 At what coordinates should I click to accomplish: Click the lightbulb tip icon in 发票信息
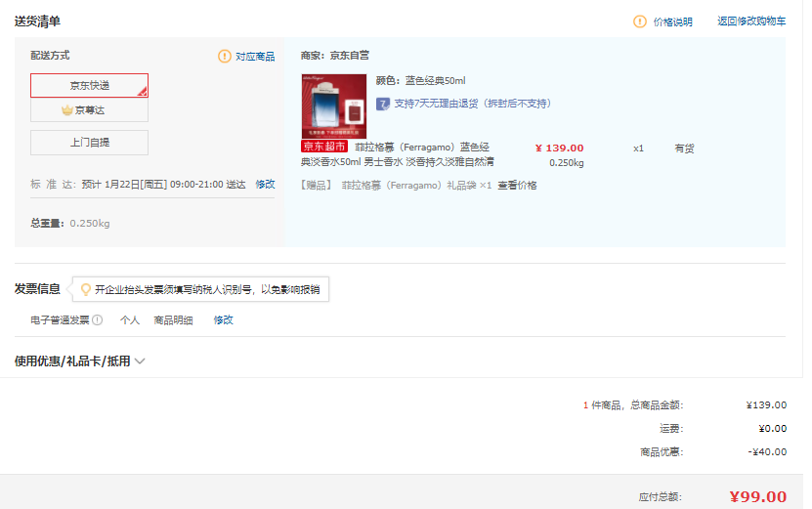86,289
